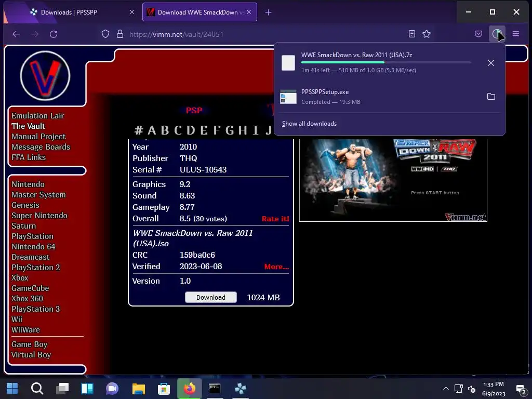The width and height of the screenshot is (532, 399).
Task: Click the Vimm's Lair V logo
Action: click(x=45, y=76)
